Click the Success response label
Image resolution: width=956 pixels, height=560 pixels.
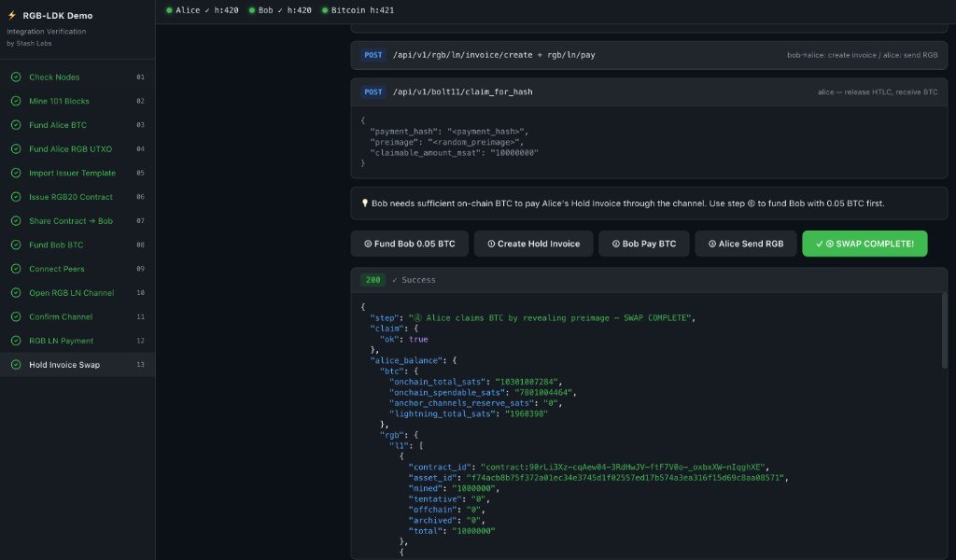414,280
